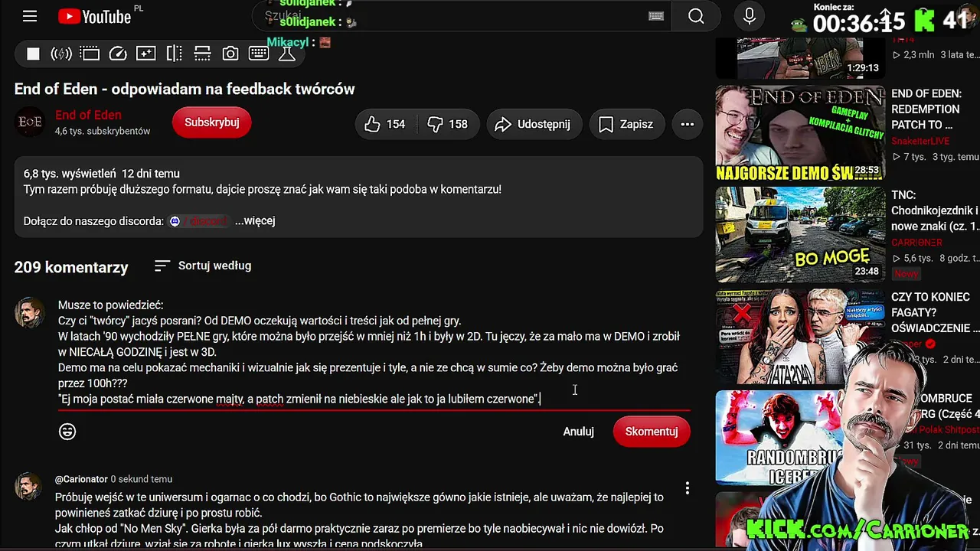This screenshot has height=551, width=980.
Task: Open the lab flask icon in floating toolbar
Action: pos(287,54)
